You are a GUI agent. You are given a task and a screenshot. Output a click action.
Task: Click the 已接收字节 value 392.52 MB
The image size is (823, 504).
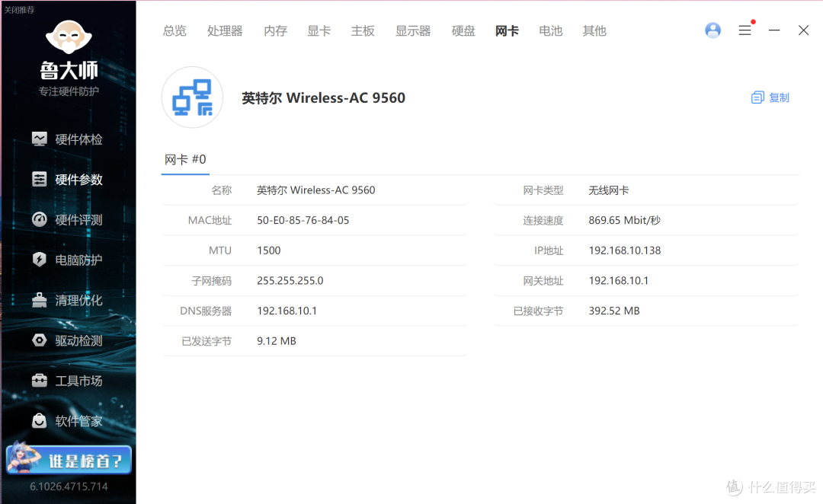click(x=614, y=311)
